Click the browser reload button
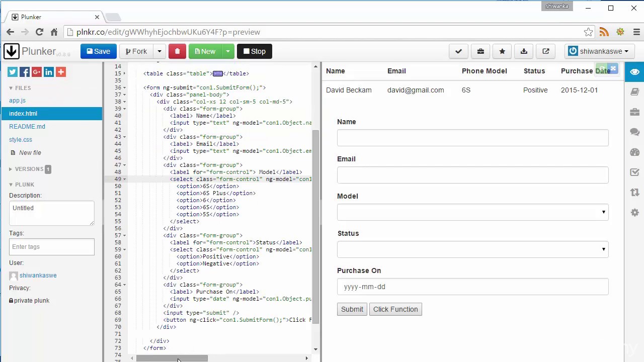 pos(39,32)
